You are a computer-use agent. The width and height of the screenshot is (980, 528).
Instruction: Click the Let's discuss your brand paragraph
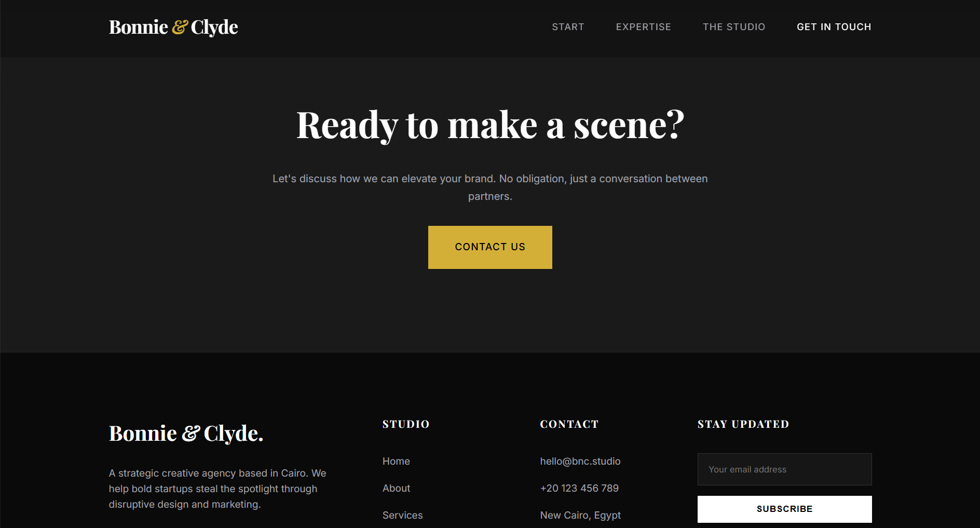[x=490, y=187]
